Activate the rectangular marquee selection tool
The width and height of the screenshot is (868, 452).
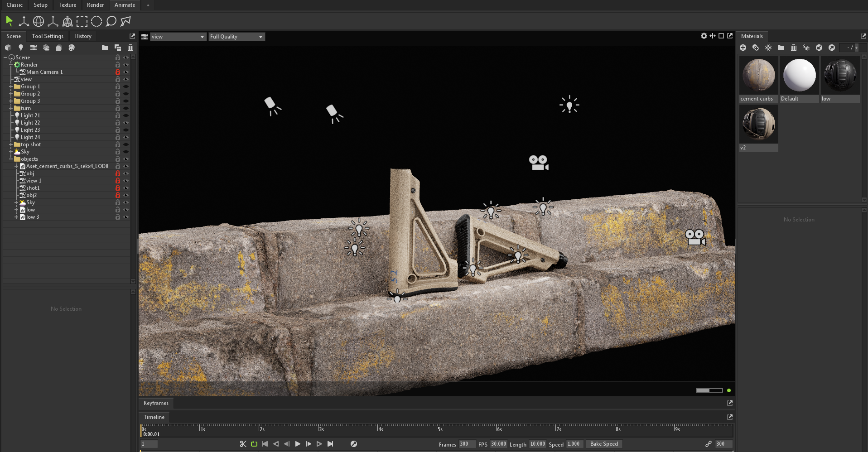(82, 21)
